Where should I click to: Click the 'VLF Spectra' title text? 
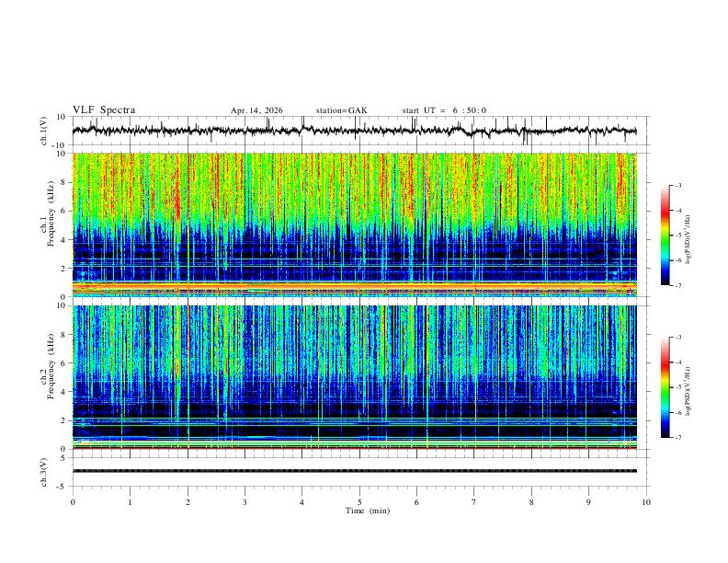[x=104, y=110]
